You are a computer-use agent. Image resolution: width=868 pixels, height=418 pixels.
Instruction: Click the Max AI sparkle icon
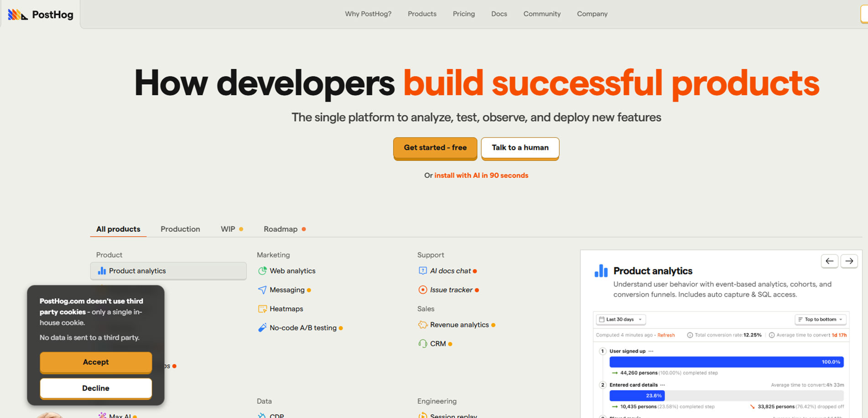tap(102, 415)
